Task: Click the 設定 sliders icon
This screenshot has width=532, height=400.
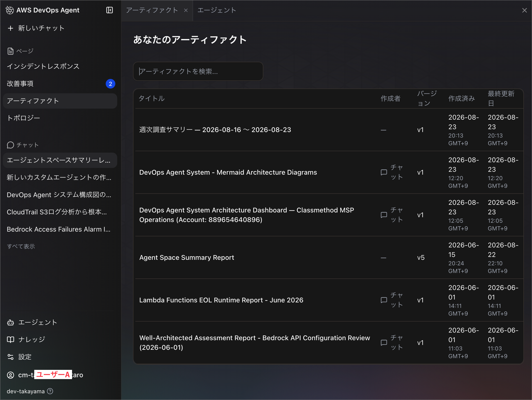Action: [11, 357]
